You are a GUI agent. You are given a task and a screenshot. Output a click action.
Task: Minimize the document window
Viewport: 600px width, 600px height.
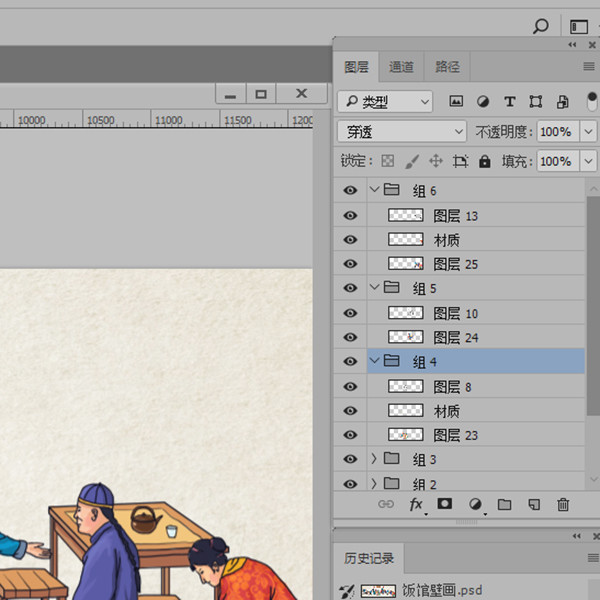[x=230, y=94]
